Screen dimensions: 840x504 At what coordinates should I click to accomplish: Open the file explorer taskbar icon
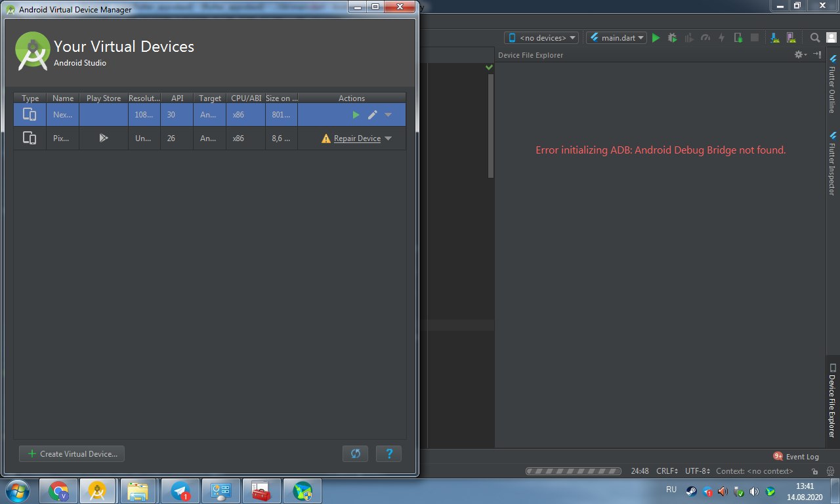coord(138,490)
